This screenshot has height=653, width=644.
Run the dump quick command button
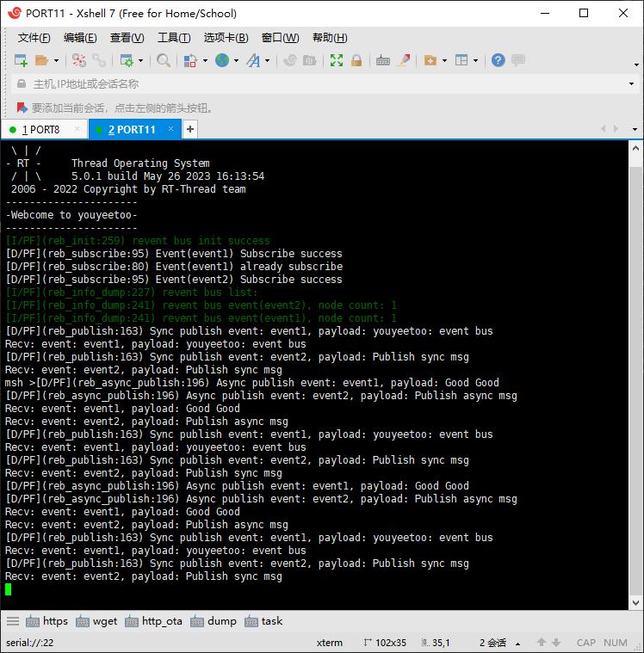(213, 621)
